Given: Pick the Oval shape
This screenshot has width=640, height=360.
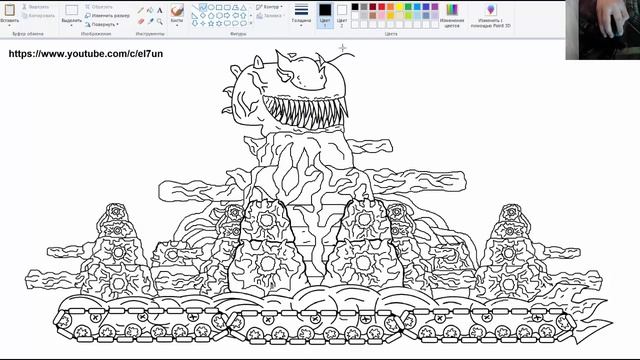Looking at the screenshot, I should click(x=211, y=7).
